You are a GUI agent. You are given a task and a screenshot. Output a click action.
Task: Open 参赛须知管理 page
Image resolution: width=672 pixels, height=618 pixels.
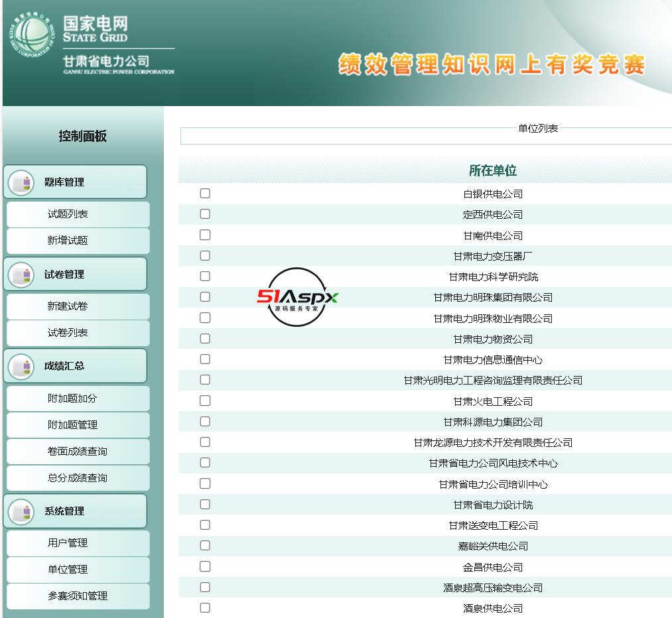78,596
